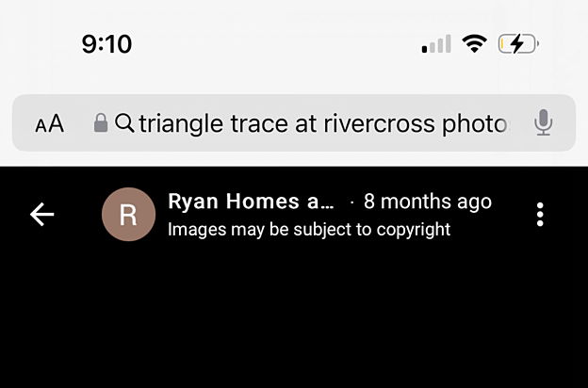
Task: Go back using the white arrow
Action: (42, 215)
